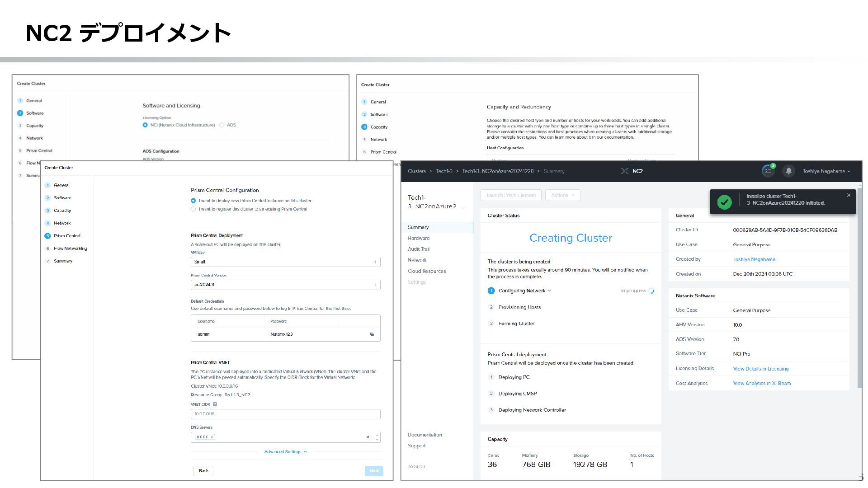Viewport: 868px width, 488px height.
Task: Click the Software step in Software and Licensing window
Action: tap(31, 113)
